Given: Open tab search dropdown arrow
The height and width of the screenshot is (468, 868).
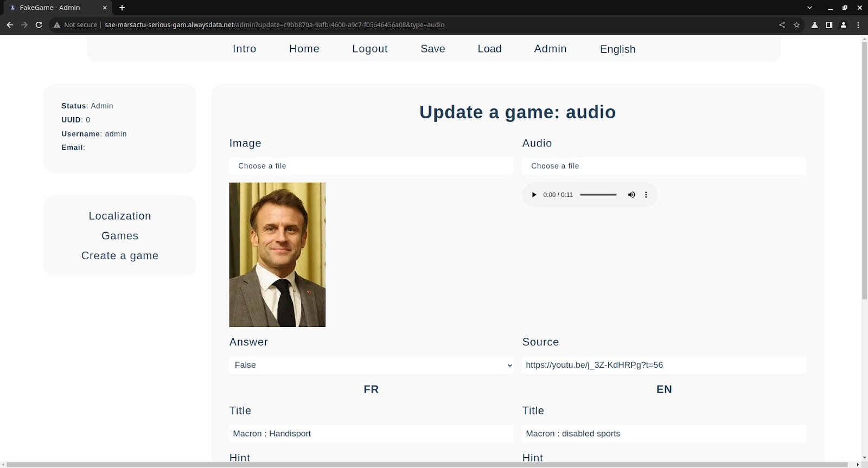Looking at the screenshot, I should tap(809, 8).
